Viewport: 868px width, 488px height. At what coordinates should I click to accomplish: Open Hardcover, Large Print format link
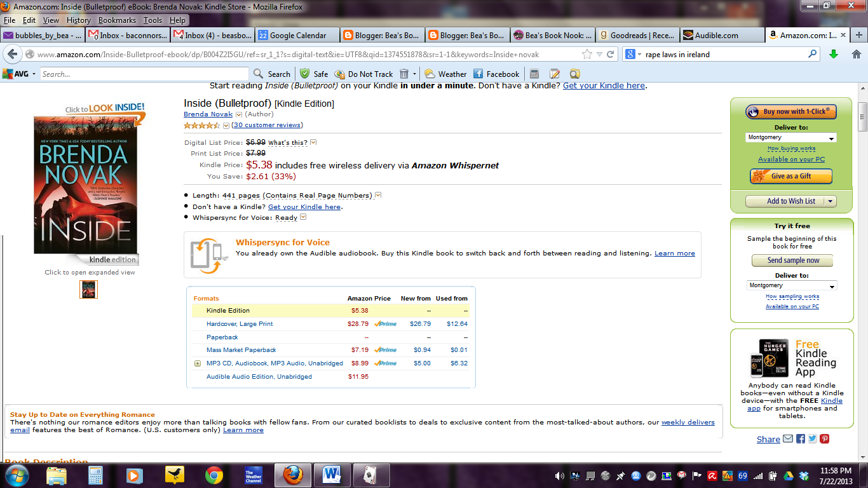[x=240, y=324]
